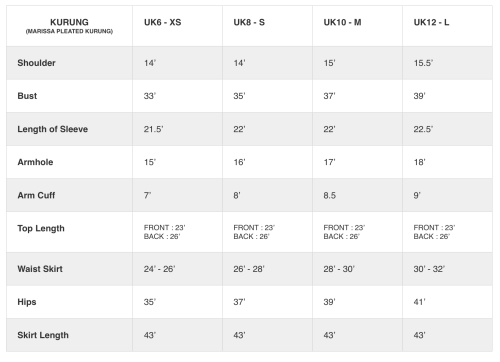Select the 21.5' sleeve length value
Viewport: 500px width, 362px height.
(x=154, y=129)
